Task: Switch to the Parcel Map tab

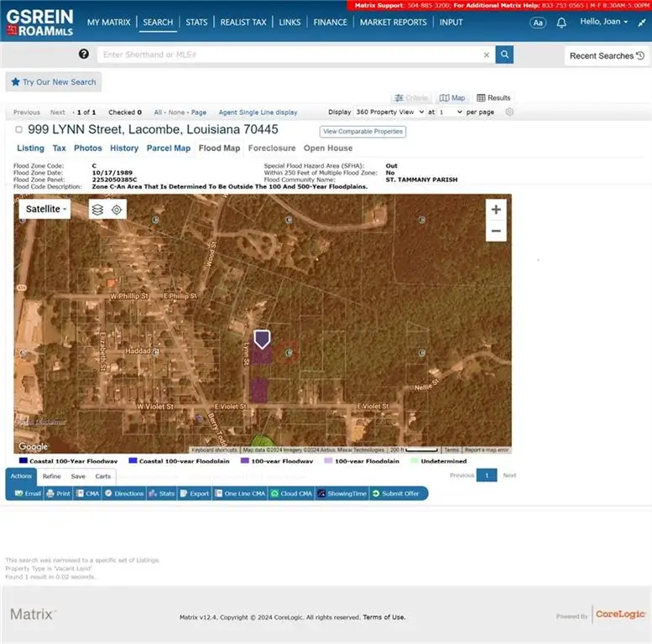Action: (x=169, y=148)
